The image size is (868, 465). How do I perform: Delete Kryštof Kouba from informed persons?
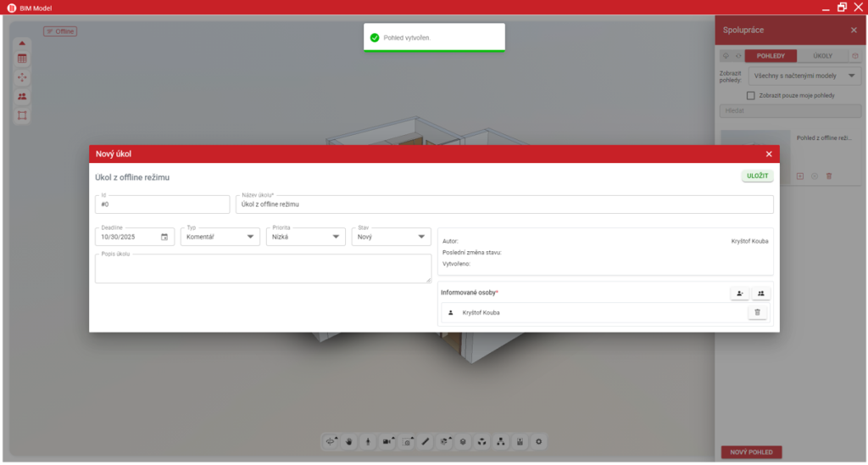(757, 313)
